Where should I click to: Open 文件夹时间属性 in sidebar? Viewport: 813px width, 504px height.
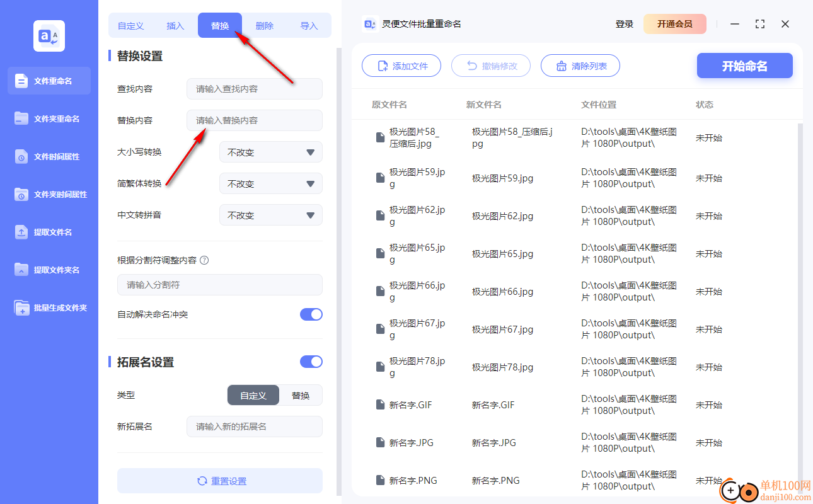click(49, 194)
